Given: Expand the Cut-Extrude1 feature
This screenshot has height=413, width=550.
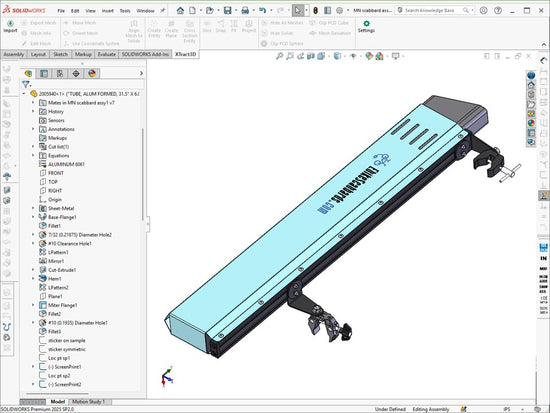Looking at the screenshot, I should [x=33, y=270].
